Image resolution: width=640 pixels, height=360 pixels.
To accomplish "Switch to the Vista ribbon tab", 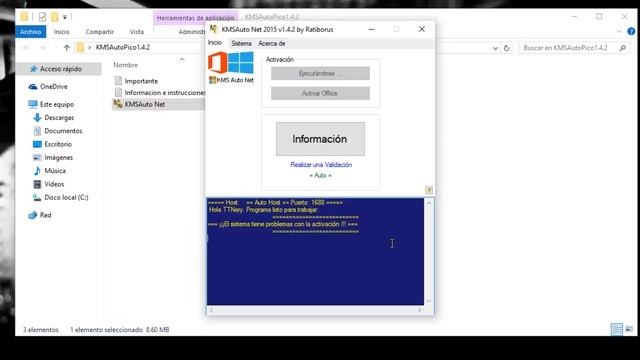I will (137, 31).
